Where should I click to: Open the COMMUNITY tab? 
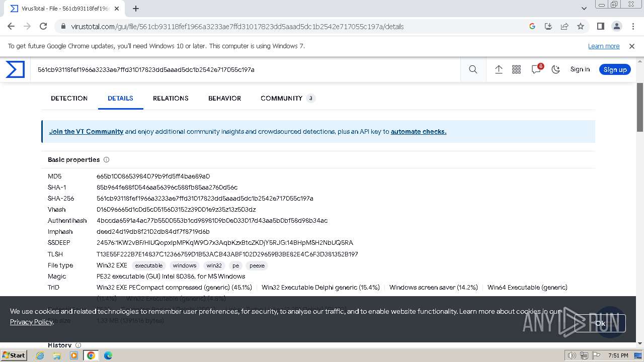pyautogui.click(x=288, y=98)
